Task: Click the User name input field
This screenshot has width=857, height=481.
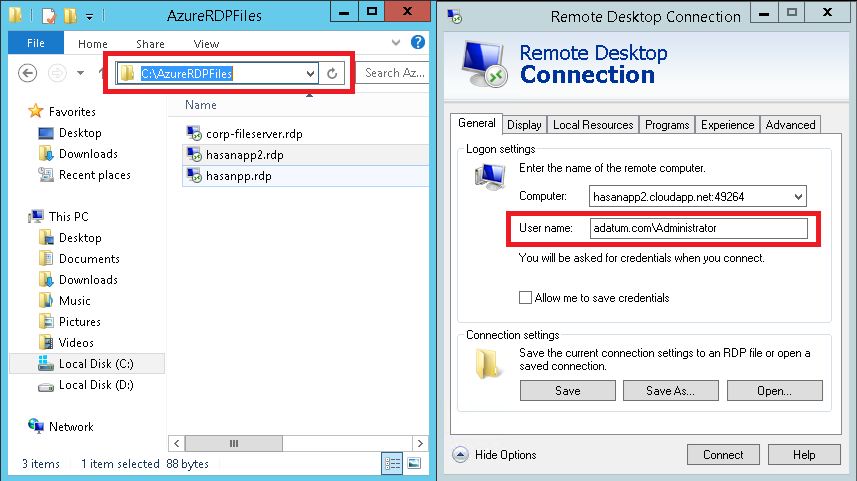Action: tap(698, 228)
